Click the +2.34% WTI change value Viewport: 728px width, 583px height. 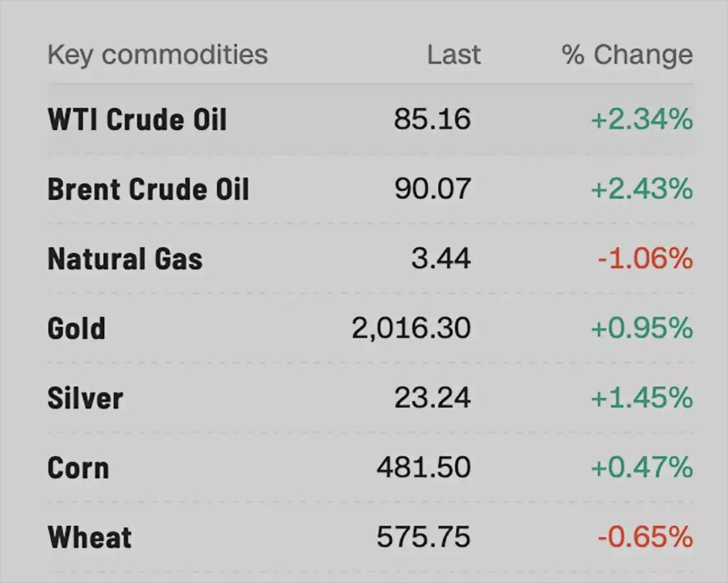pyautogui.click(x=641, y=119)
